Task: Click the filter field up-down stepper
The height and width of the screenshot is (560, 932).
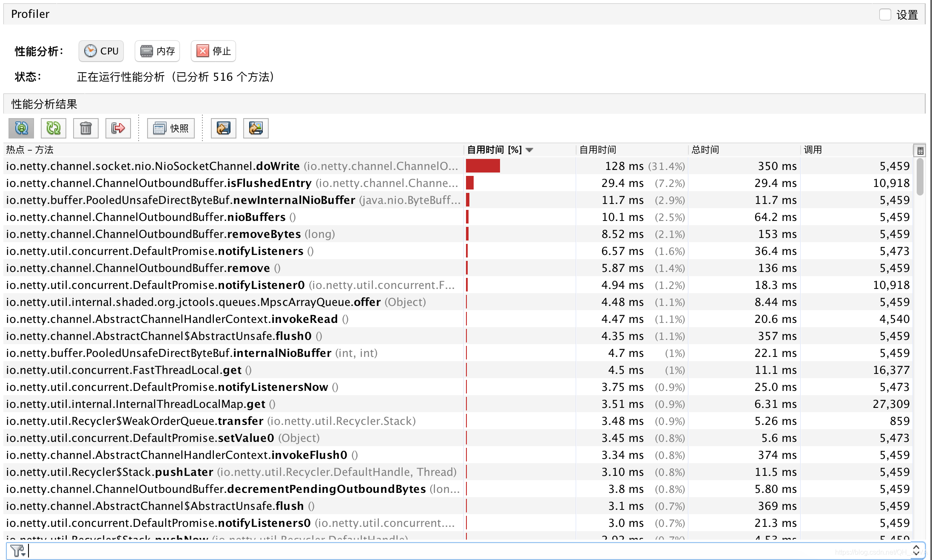Action: tap(916, 551)
